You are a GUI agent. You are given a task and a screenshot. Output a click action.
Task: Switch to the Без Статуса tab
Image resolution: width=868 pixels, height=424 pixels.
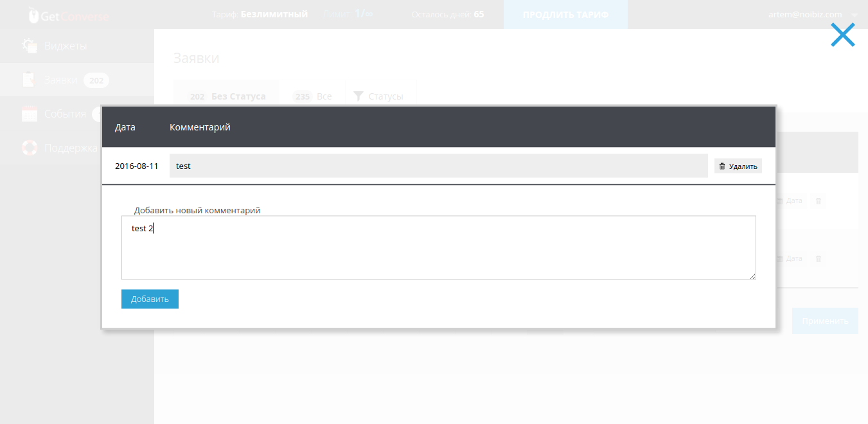pyautogui.click(x=227, y=96)
